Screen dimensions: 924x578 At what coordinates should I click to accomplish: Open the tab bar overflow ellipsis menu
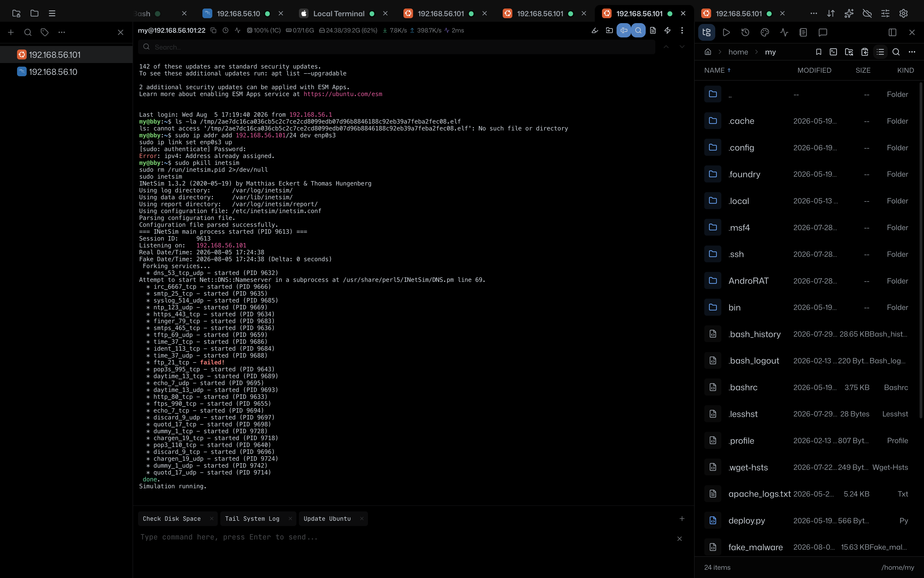click(814, 13)
